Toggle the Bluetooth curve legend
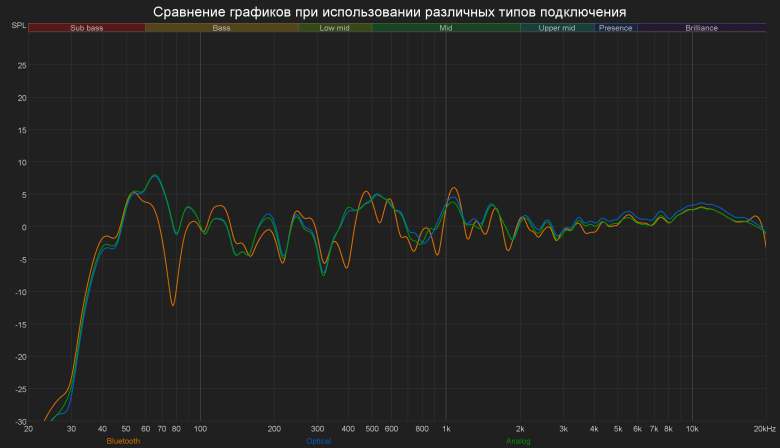The height and width of the screenshot is (448, 780). [123, 441]
